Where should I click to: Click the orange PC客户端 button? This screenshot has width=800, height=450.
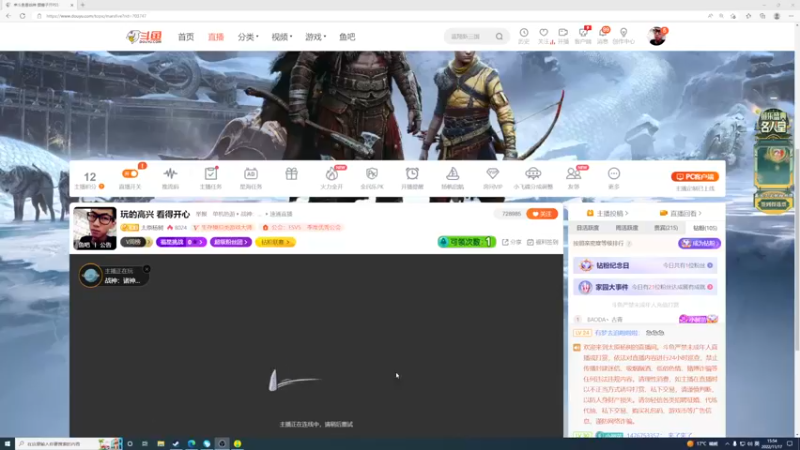tap(695, 177)
